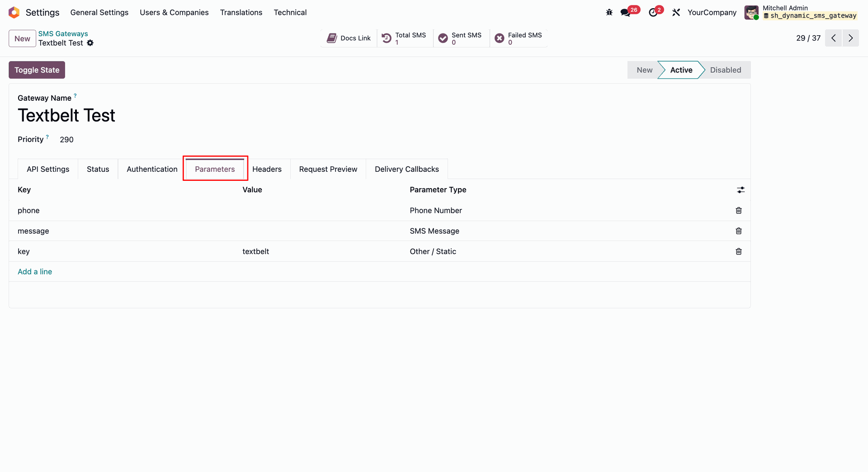
Task: Open Technical menu
Action: (290, 12)
